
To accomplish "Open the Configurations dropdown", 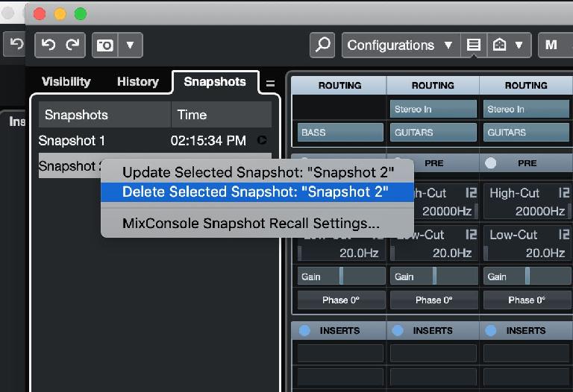I will coord(401,45).
